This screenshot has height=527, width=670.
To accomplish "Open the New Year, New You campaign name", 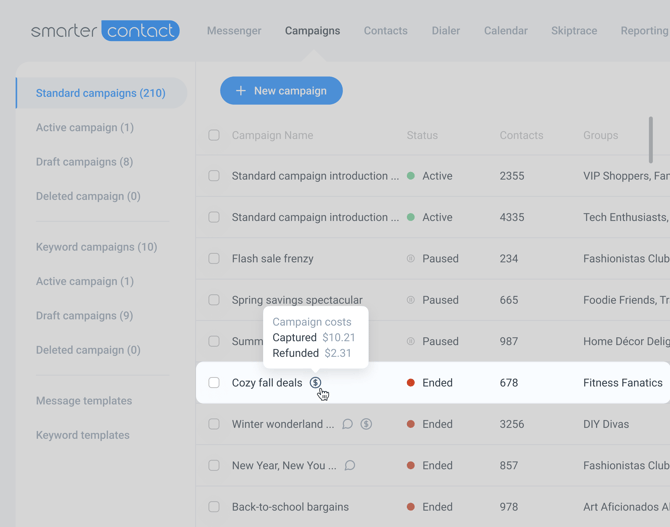I will [x=284, y=465].
